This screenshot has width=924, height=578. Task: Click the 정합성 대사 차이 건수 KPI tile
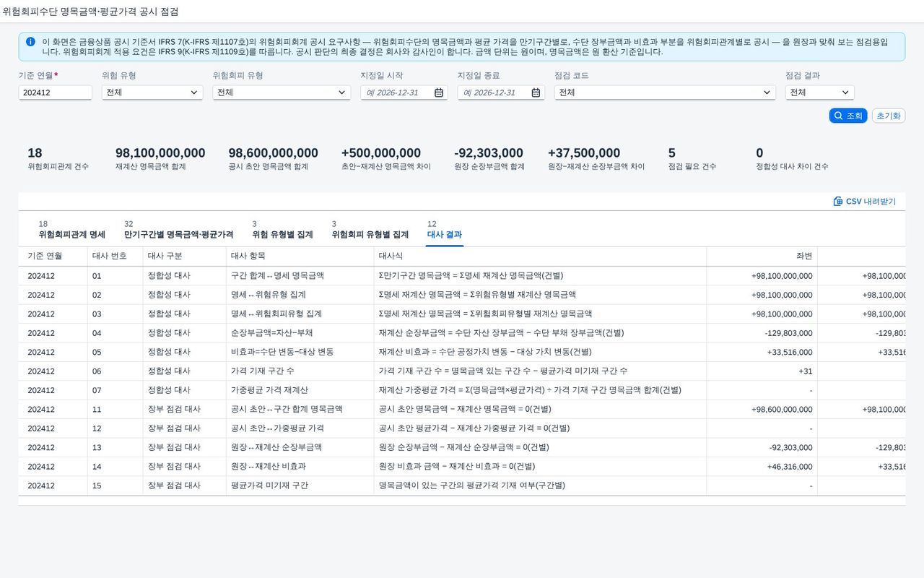792,159
